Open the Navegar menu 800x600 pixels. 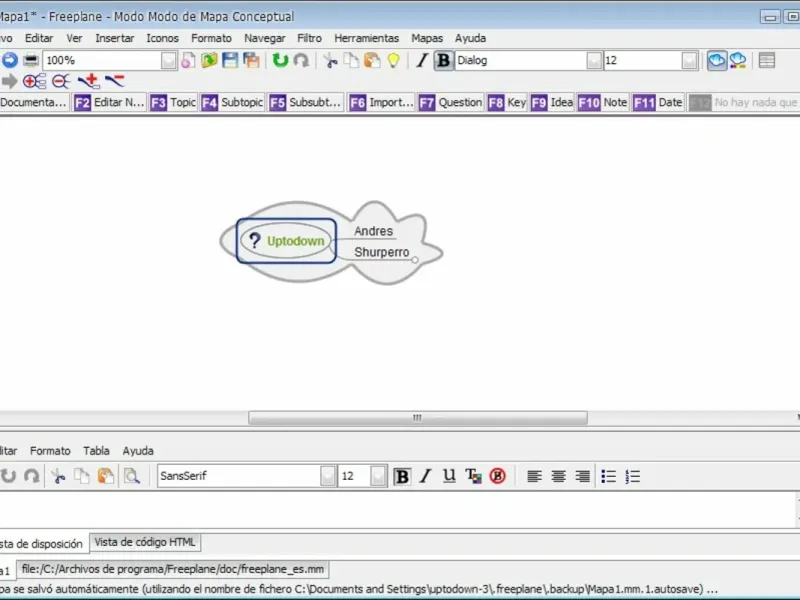264,38
